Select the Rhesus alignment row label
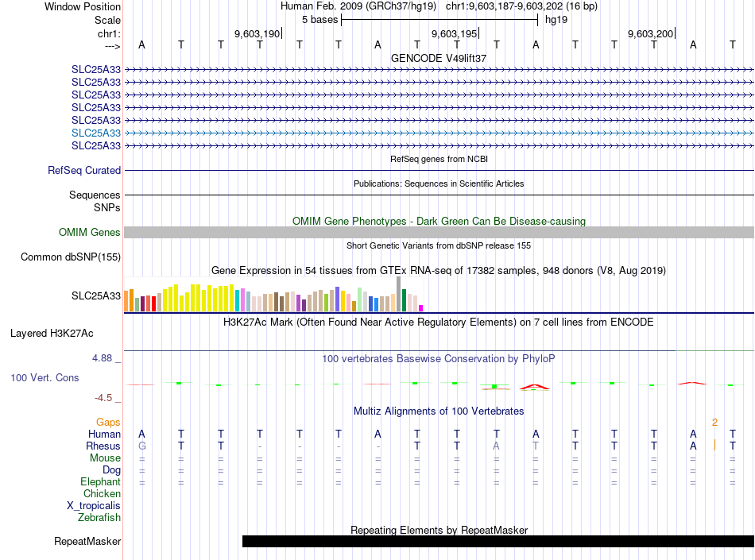Viewport: 755px width, 560px height. tap(103, 446)
